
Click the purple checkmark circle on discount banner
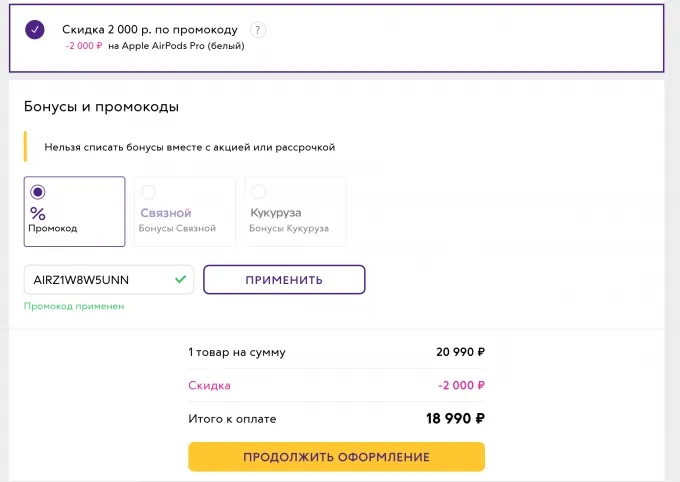pos(36,30)
